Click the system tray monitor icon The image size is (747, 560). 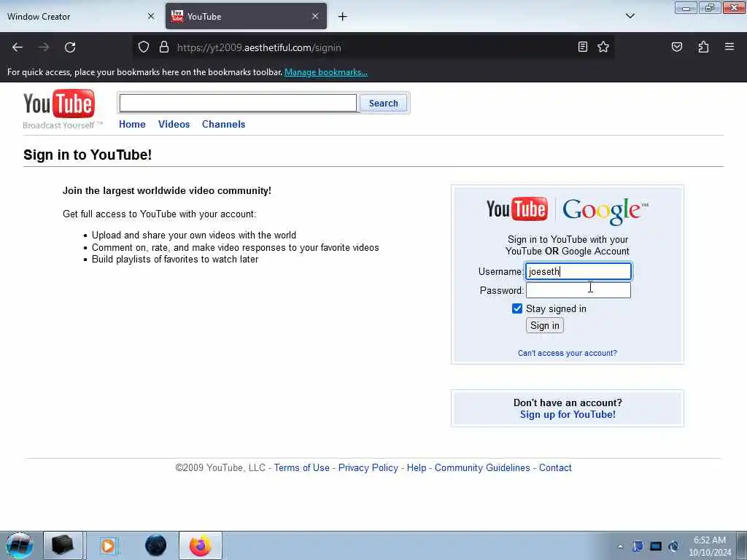[656, 546]
